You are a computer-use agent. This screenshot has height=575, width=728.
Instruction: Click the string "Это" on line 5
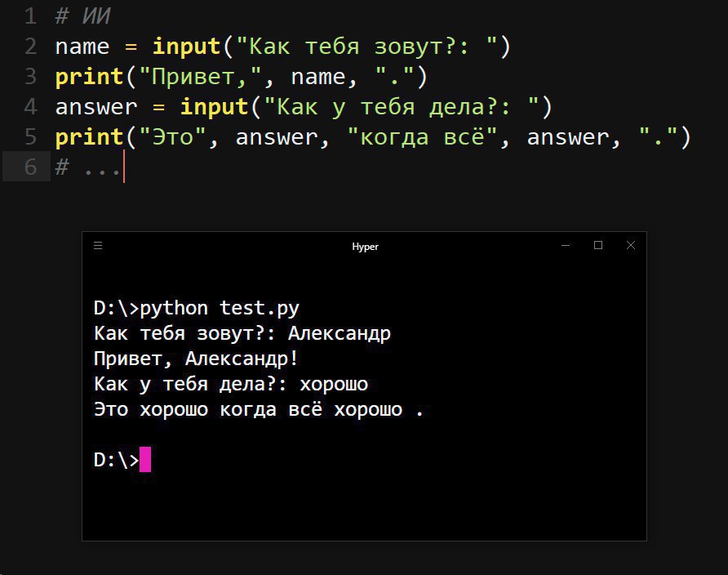coord(172,137)
